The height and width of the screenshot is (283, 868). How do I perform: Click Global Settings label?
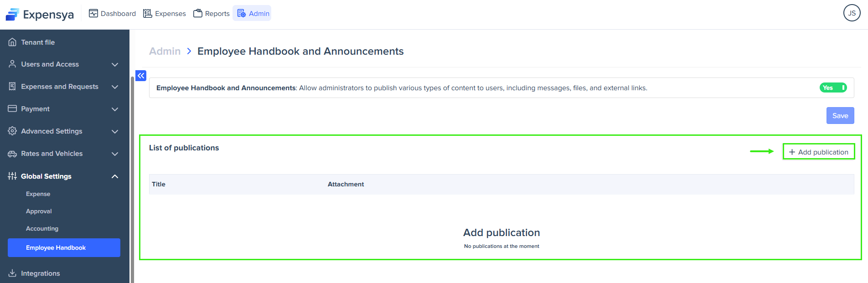pyautogui.click(x=46, y=176)
